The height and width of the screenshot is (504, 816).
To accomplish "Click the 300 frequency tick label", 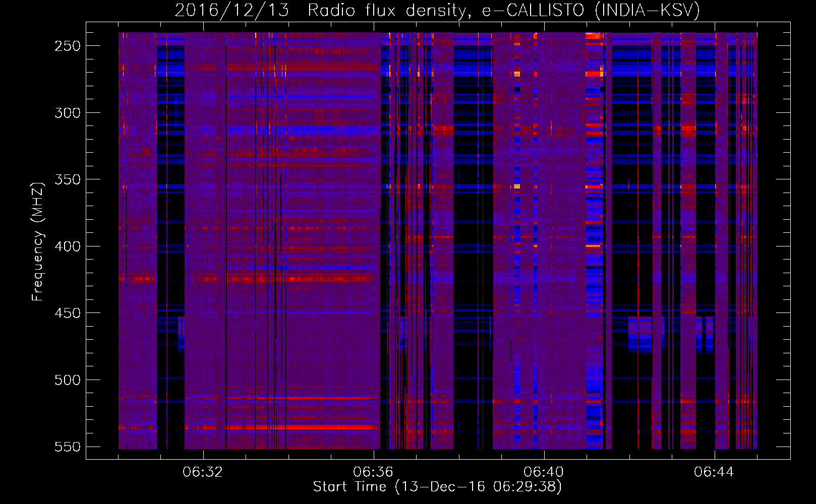I will (x=68, y=113).
